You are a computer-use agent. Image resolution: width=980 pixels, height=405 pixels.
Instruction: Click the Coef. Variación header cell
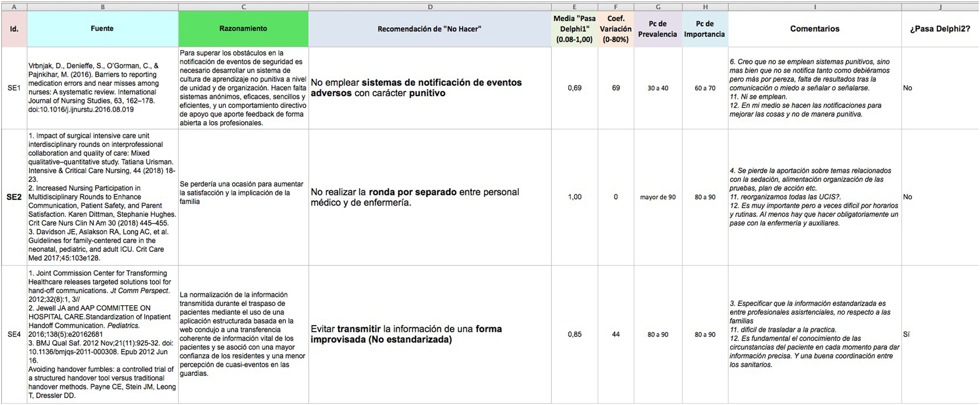click(615, 29)
